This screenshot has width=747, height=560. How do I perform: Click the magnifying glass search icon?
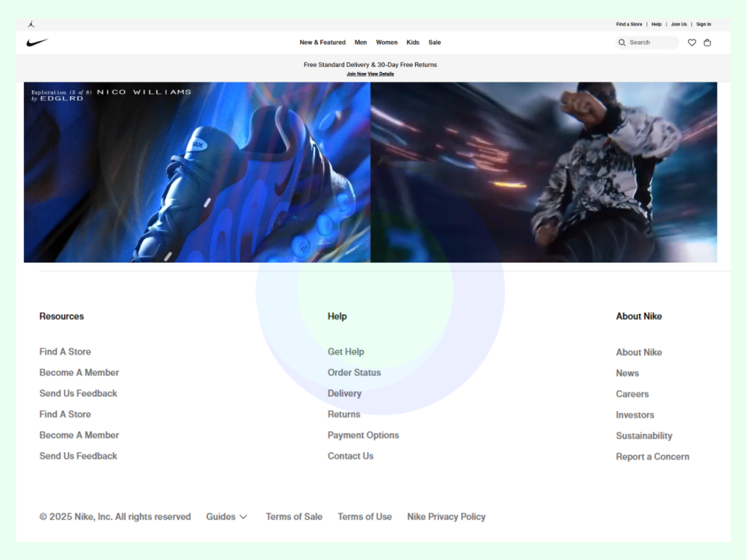pyautogui.click(x=622, y=42)
